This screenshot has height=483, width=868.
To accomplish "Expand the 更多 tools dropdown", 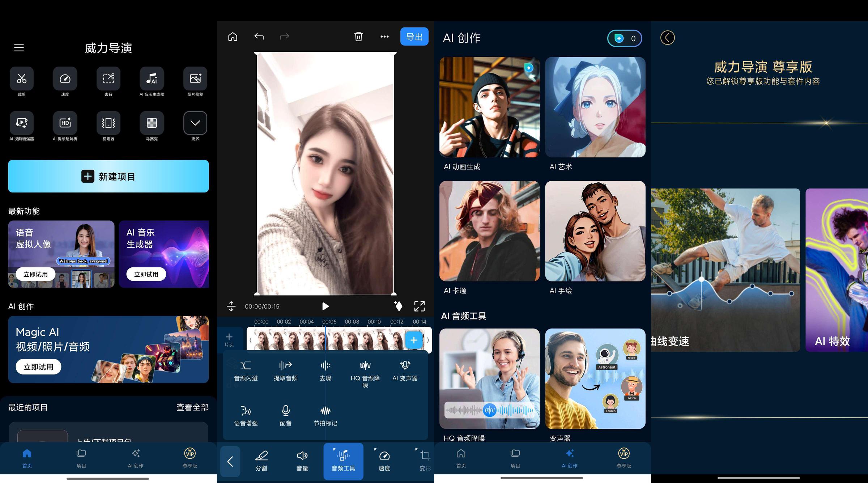I will 195,123.
